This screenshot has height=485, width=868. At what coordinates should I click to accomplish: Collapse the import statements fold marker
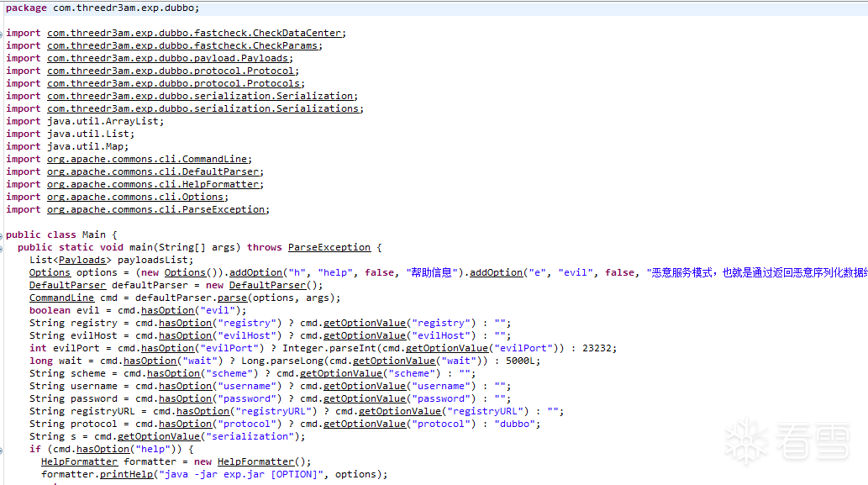pos(1,34)
